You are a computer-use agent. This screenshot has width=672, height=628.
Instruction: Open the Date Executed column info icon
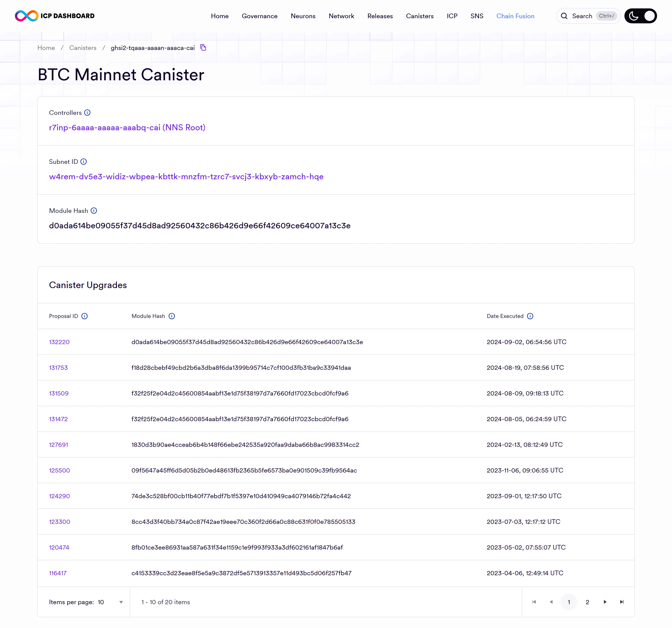[x=530, y=316]
